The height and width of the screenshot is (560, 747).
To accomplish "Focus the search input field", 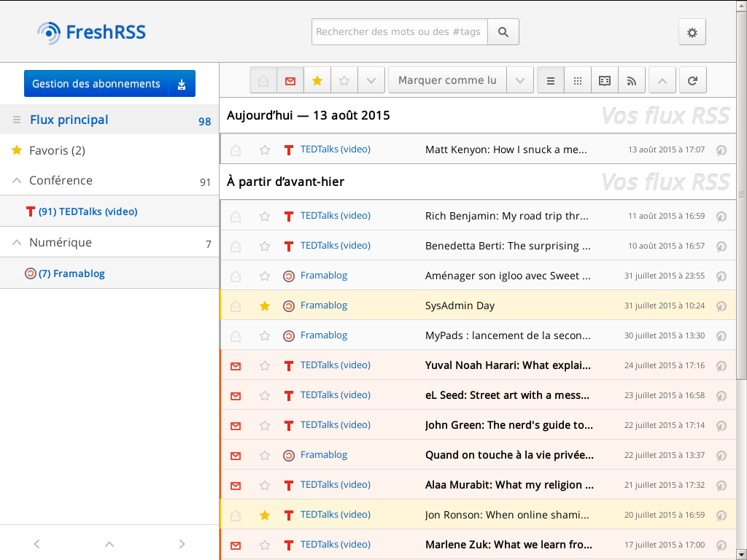I will pos(399,32).
